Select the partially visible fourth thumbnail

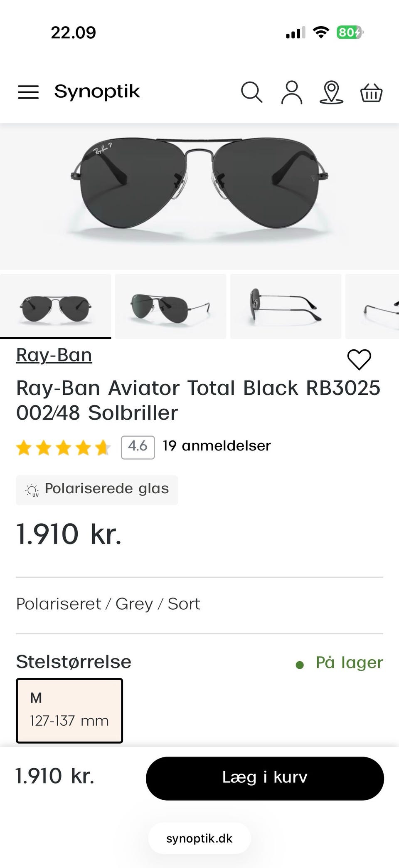(373, 307)
